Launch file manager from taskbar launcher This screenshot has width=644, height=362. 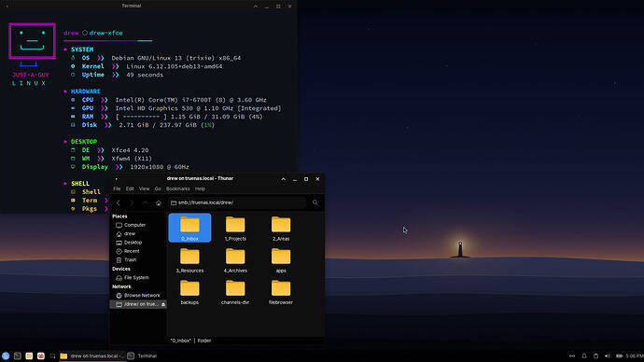(x=29, y=355)
